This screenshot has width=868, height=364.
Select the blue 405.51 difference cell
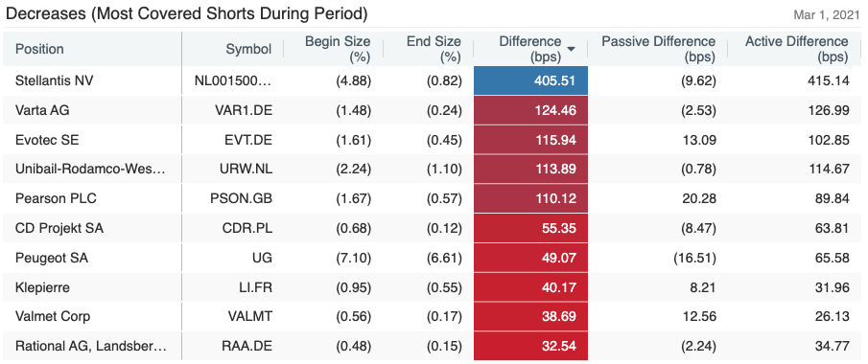pyautogui.click(x=531, y=80)
